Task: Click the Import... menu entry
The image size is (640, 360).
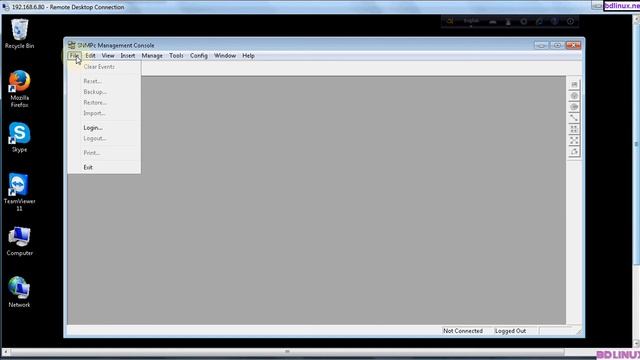Action: pos(104,113)
